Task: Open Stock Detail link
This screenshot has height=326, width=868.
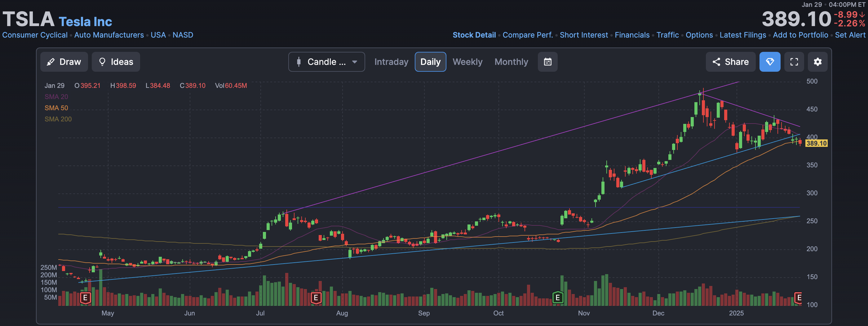Action: pos(474,35)
